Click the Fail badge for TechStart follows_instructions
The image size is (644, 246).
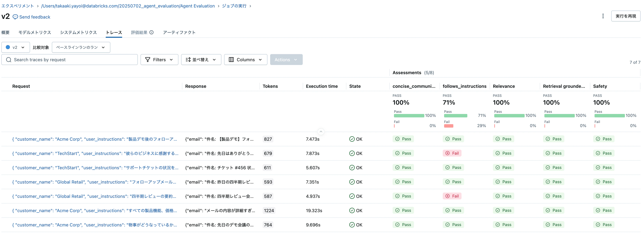pyautogui.click(x=452, y=153)
